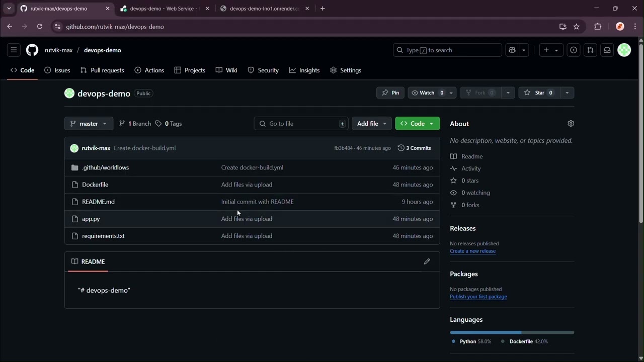Image resolution: width=644 pixels, height=362 pixels.
Task: Click the rutvik-max commit author avatar
Action: [74, 148]
